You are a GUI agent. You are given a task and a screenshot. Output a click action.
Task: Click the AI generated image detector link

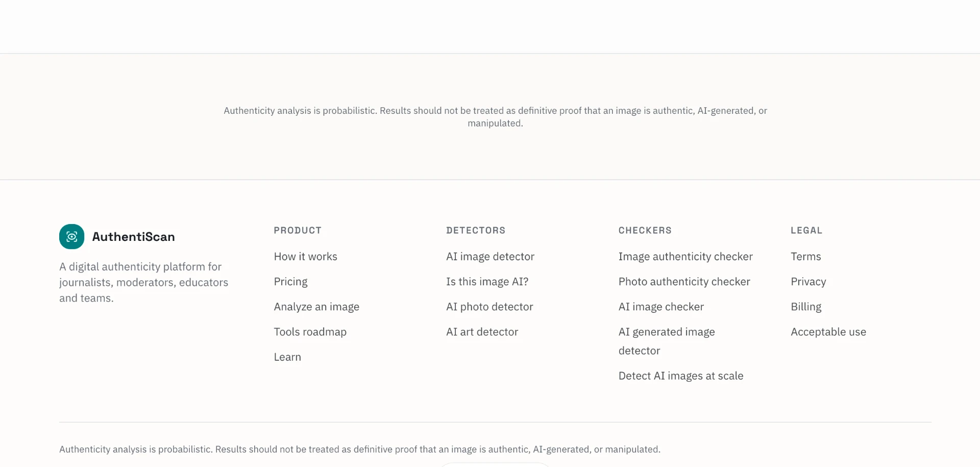point(667,341)
